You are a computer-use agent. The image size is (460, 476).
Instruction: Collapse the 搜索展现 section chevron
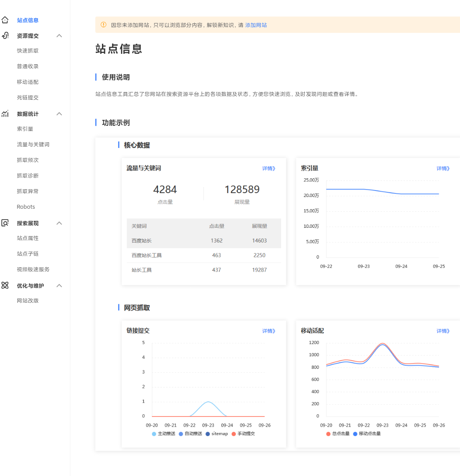pos(59,223)
